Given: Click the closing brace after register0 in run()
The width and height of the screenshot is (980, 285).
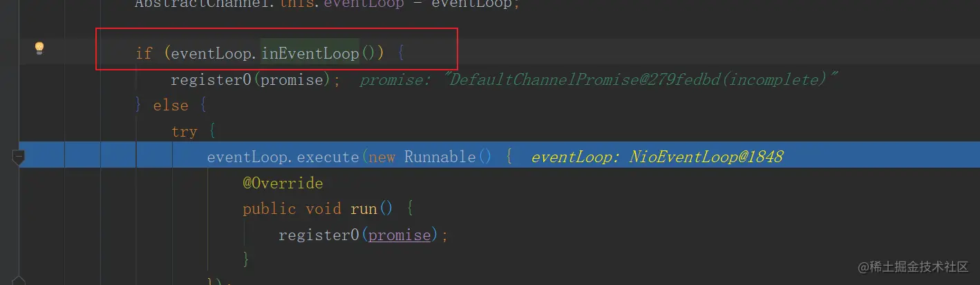Looking at the screenshot, I should [x=246, y=259].
